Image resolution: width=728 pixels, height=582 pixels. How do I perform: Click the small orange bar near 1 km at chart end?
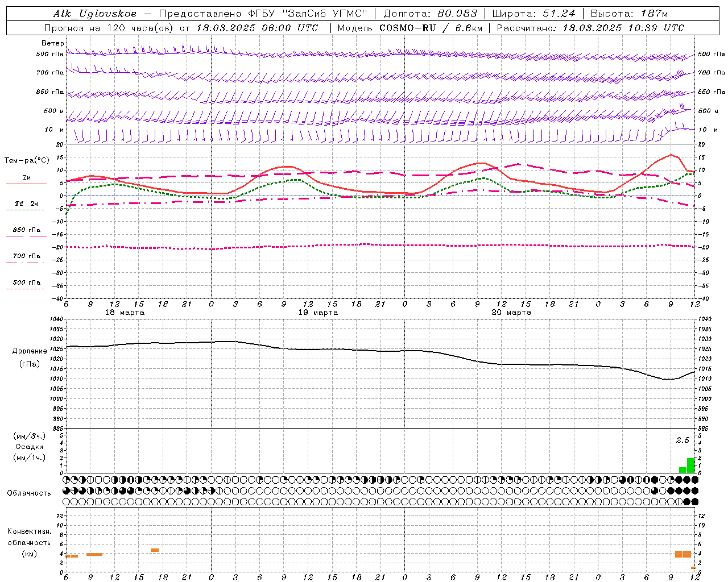[693, 568]
